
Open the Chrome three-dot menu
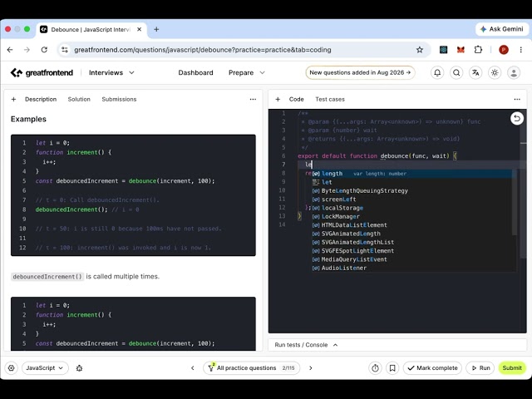pyautogui.click(x=521, y=50)
